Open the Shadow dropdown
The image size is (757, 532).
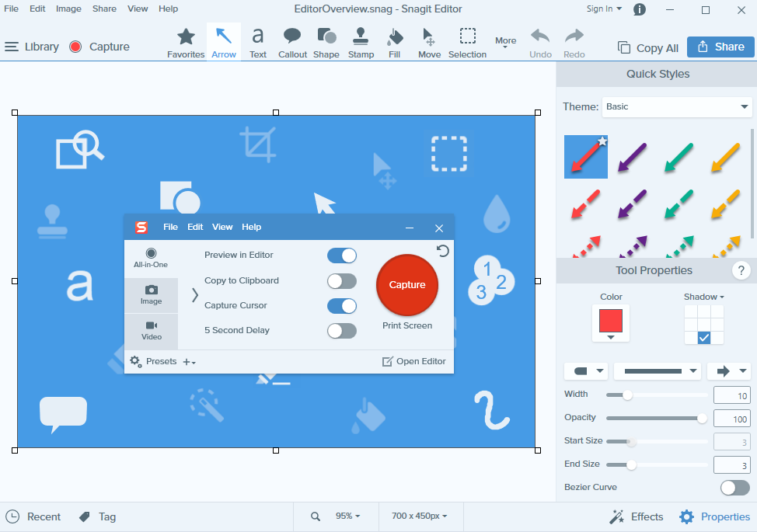click(x=704, y=297)
